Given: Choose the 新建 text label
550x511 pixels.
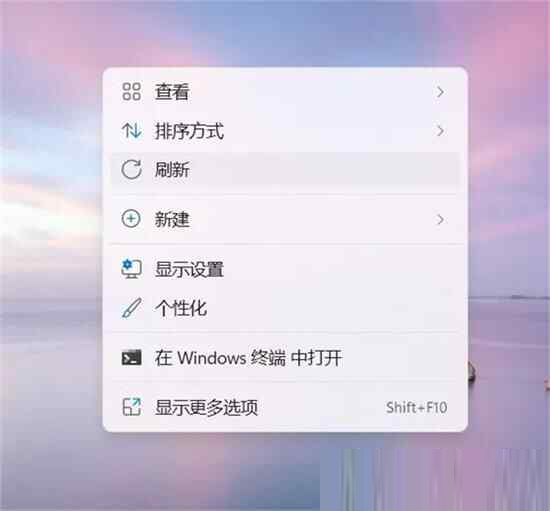Looking at the screenshot, I should click(x=172, y=220).
